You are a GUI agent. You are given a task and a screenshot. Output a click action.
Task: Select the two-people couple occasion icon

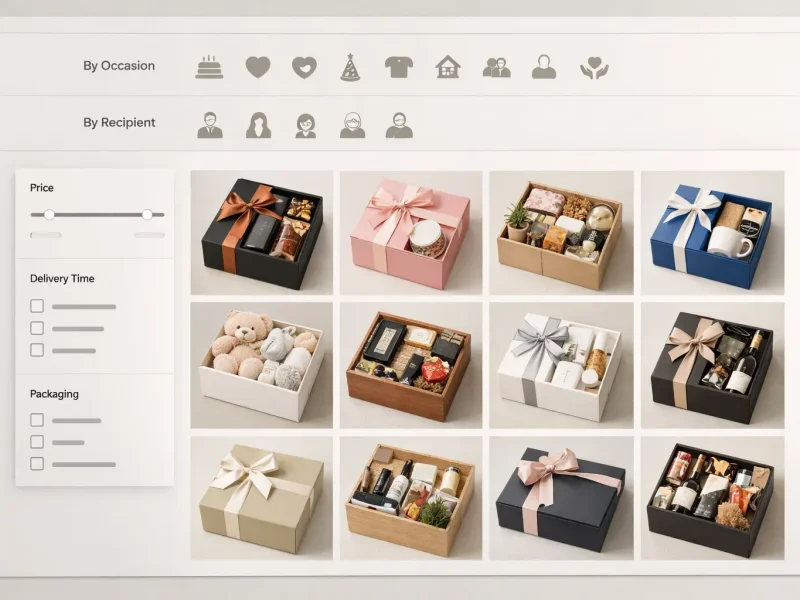[496, 67]
